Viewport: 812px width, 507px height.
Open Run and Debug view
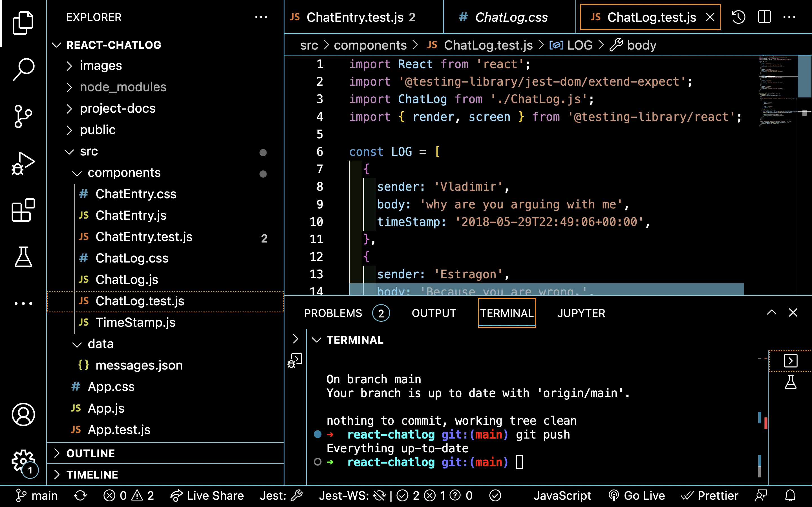(x=23, y=163)
